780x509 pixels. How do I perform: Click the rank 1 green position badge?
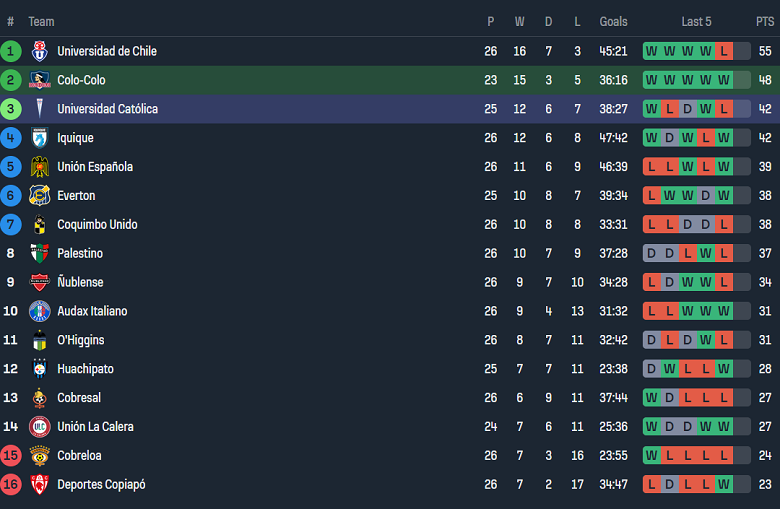[11, 51]
